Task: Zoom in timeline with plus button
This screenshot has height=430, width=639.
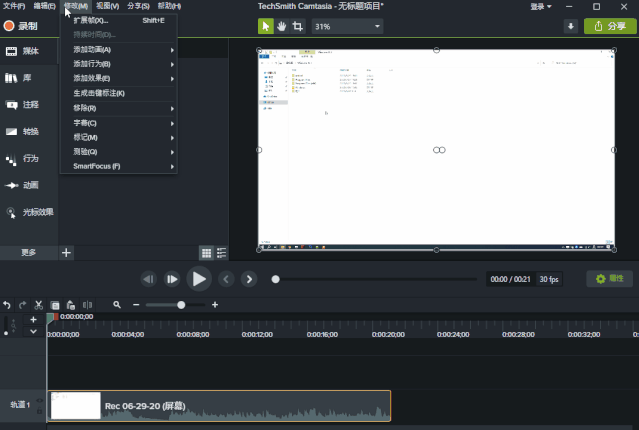Action: (215, 305)
